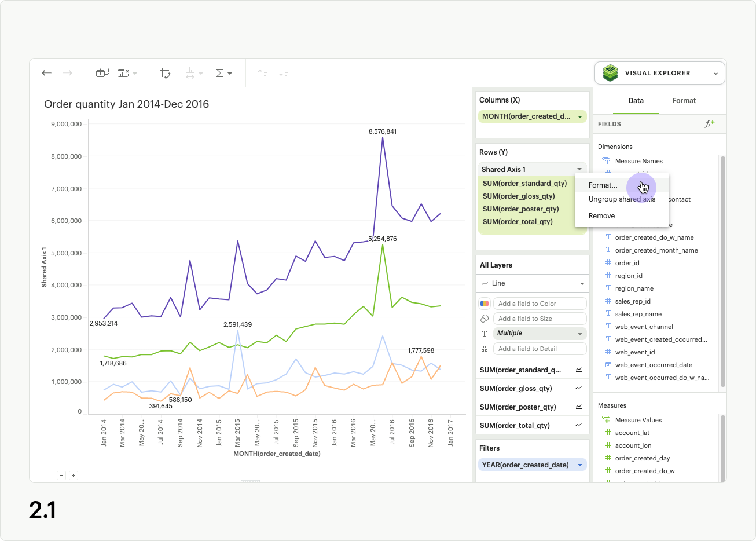Screen dimensions: 756x541
Task: Click the Color palette swatch icon
Action: pyautogui.click(x=485, y=304)
